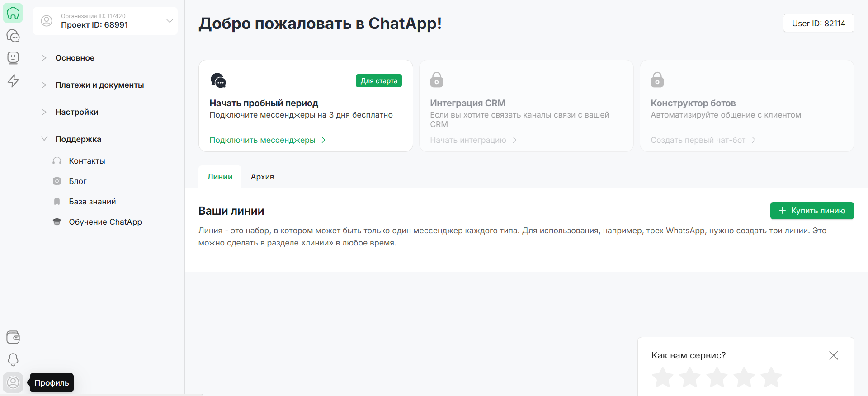Click the lightning bolt integrations icon

[13, 81]
